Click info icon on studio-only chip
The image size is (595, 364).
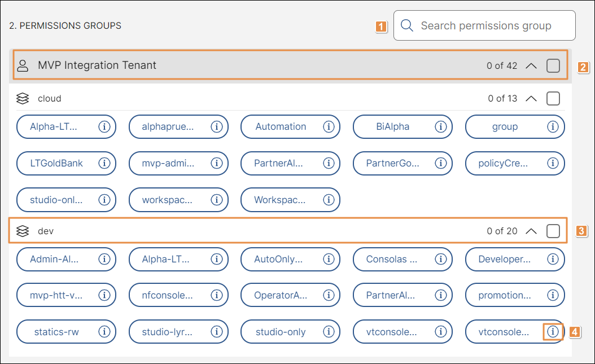point(328,332)
